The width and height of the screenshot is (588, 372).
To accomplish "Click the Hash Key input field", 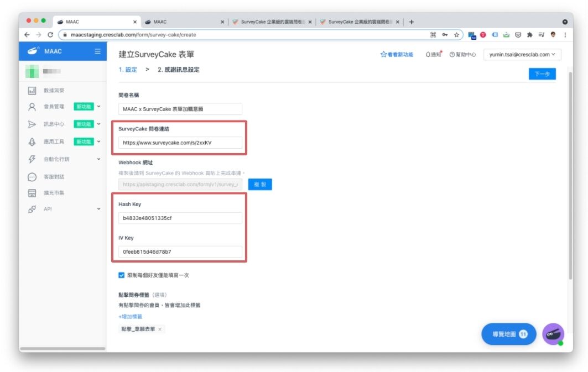I will tap(180, 218).
